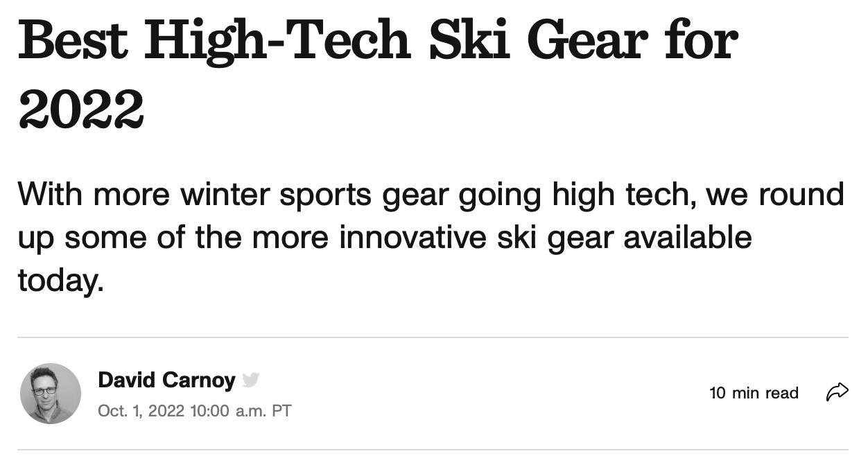Click the word 'Best' in the headline

pos(73,39)
